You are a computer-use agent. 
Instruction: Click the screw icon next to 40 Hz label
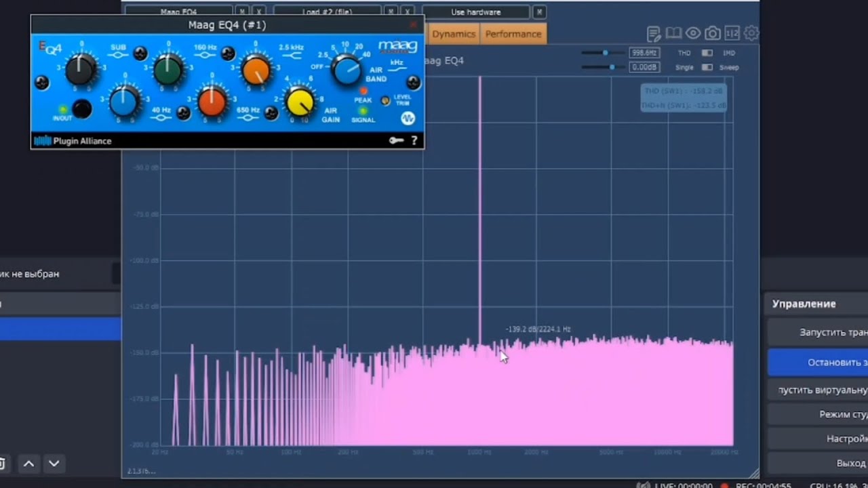(x=183, y=113)
